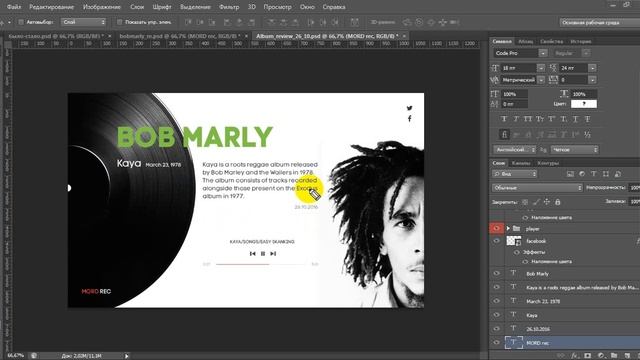Apply Underline style in Character panel
The width and height of the screenshot is (640, 360).
coord(576,119)
